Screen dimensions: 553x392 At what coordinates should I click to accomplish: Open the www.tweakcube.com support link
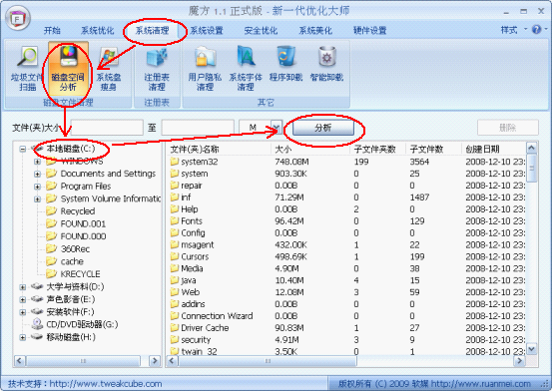tap(106, 384)
